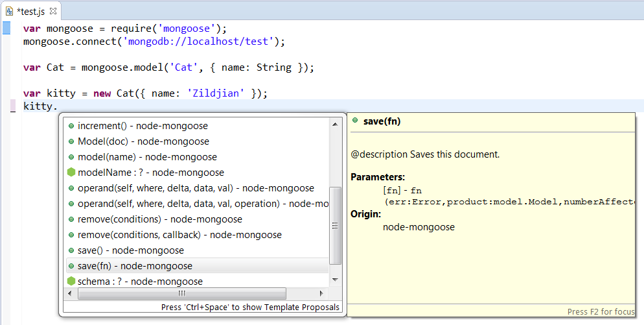Select the remove(conditions, callback) proposal

click(x=179, y=235)
